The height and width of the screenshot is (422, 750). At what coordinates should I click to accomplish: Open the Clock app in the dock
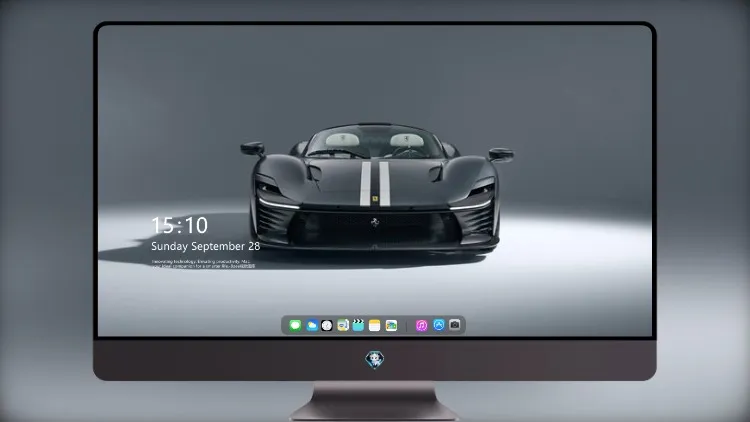pos(327,325)
